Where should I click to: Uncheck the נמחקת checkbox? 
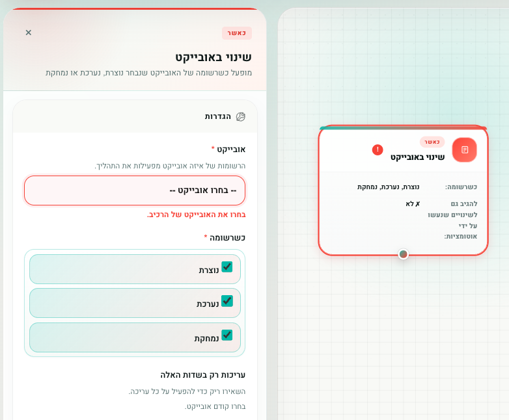227,335
